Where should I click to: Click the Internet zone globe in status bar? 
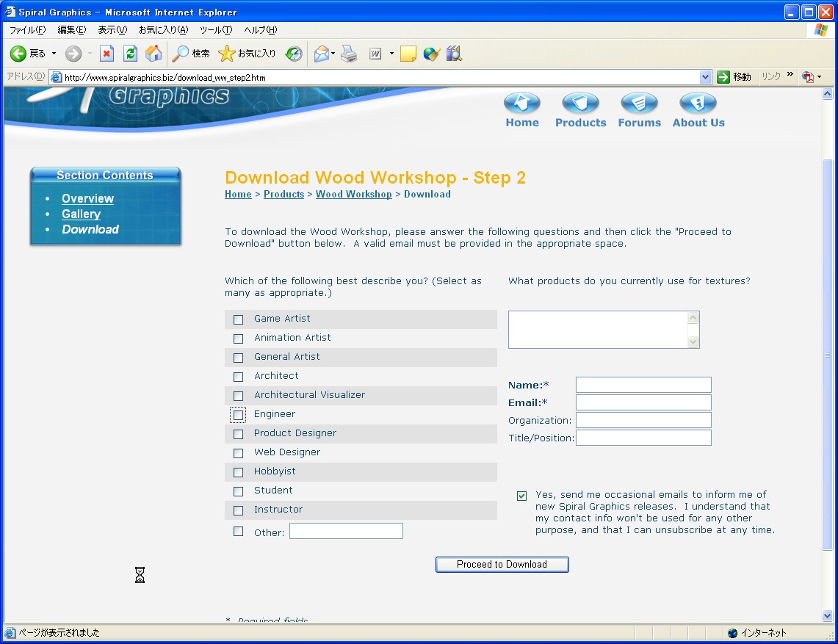(x=733, y=633)
